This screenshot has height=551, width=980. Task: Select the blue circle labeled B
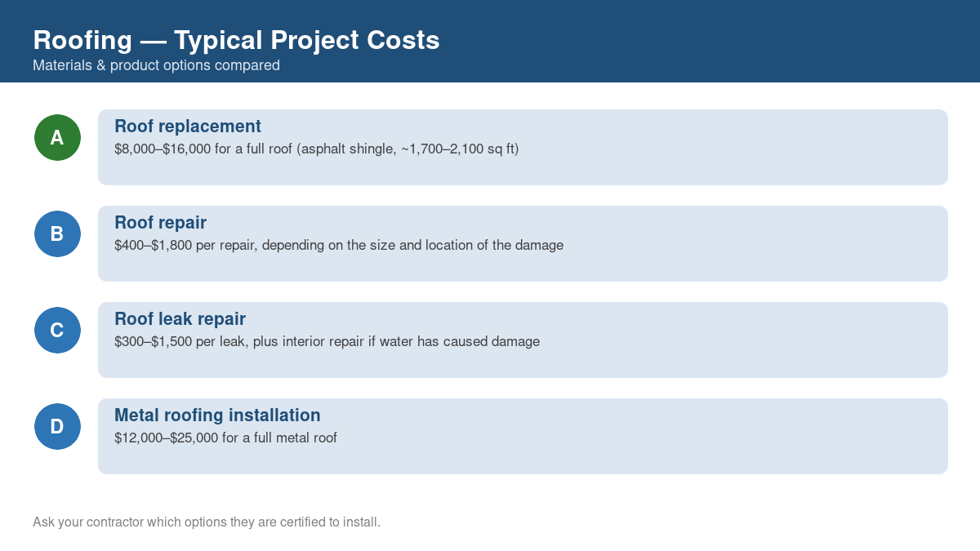point(57,233)
